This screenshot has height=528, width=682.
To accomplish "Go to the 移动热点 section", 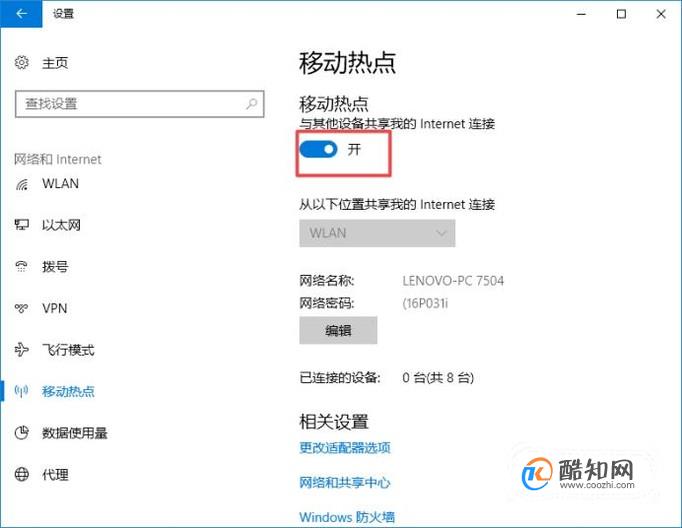I will coord(68,391).
